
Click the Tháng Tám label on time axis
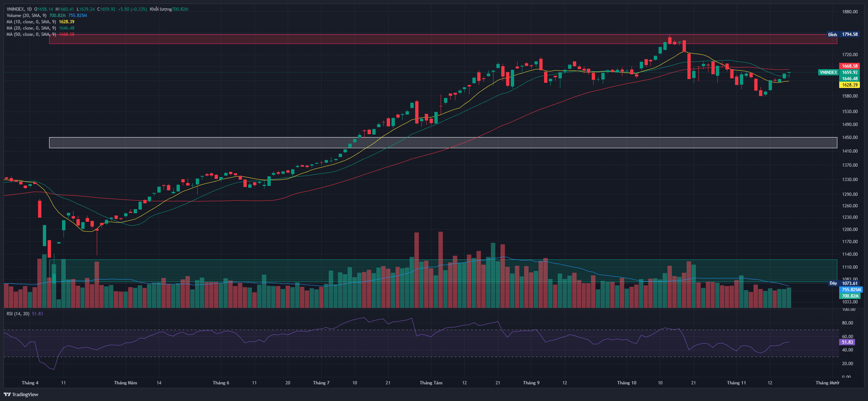[x=431, y=383]
